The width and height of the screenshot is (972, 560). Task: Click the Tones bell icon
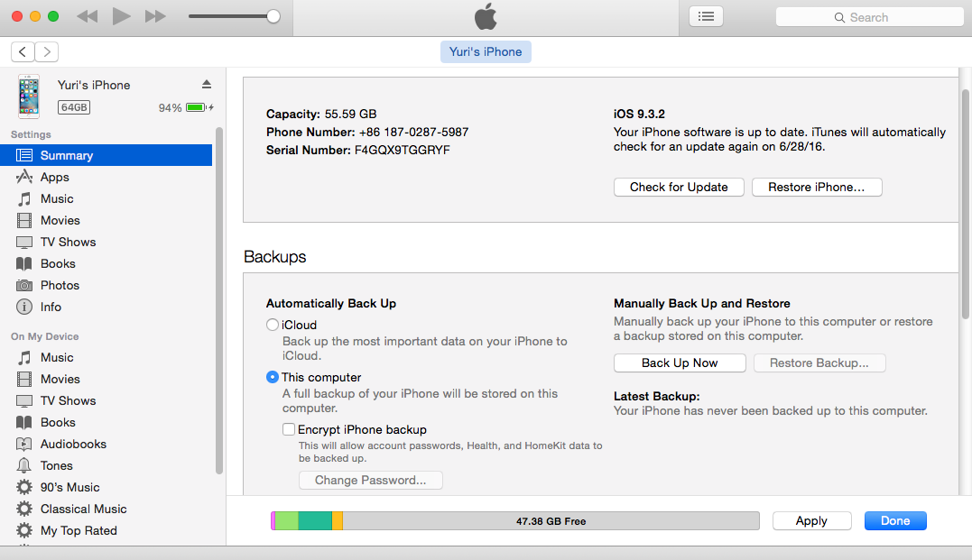(x=24, y=465)
